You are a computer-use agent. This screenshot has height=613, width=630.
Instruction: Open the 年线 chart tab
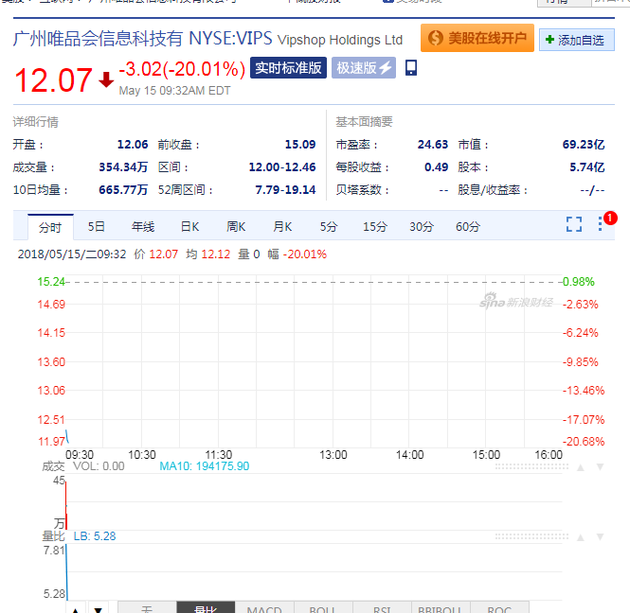pyautogui.click(x=143, y=227)
